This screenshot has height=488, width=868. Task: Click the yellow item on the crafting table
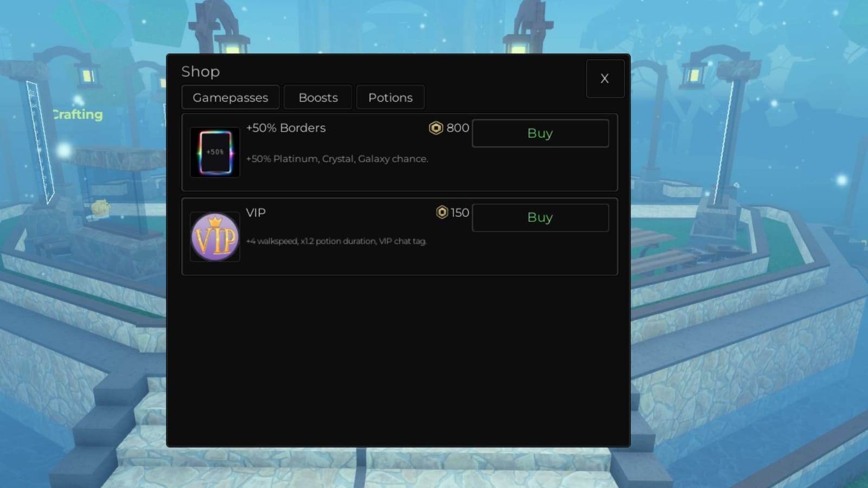[100, 206]
